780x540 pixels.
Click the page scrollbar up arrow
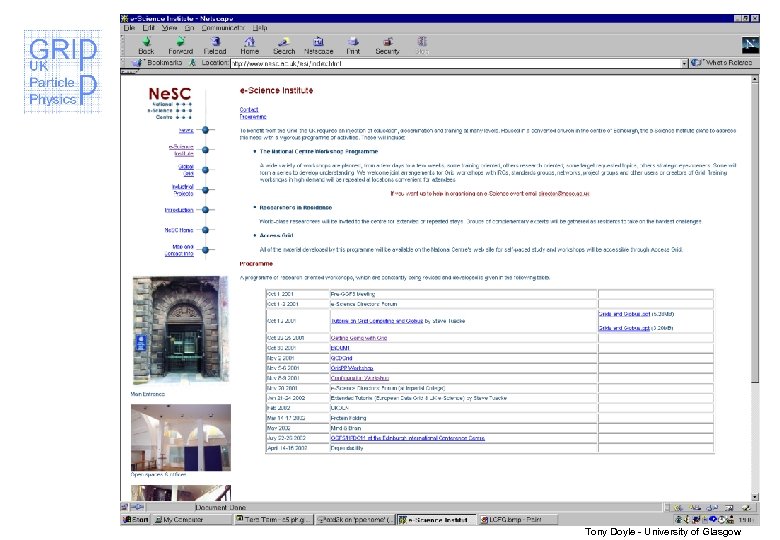[x=755, y=79]
